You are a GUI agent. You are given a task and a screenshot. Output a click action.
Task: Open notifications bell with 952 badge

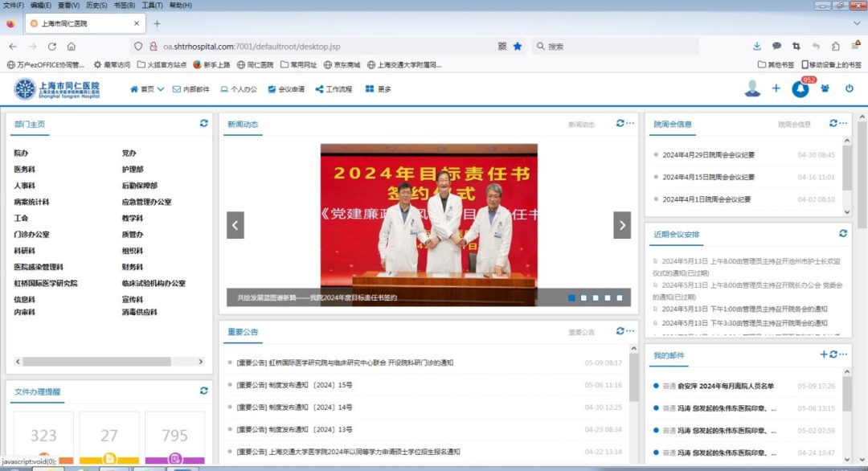point(800,89)
